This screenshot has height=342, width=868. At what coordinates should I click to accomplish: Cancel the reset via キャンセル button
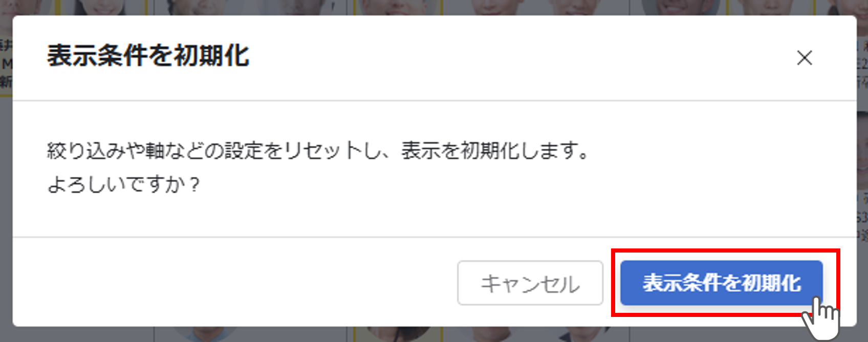530,283
